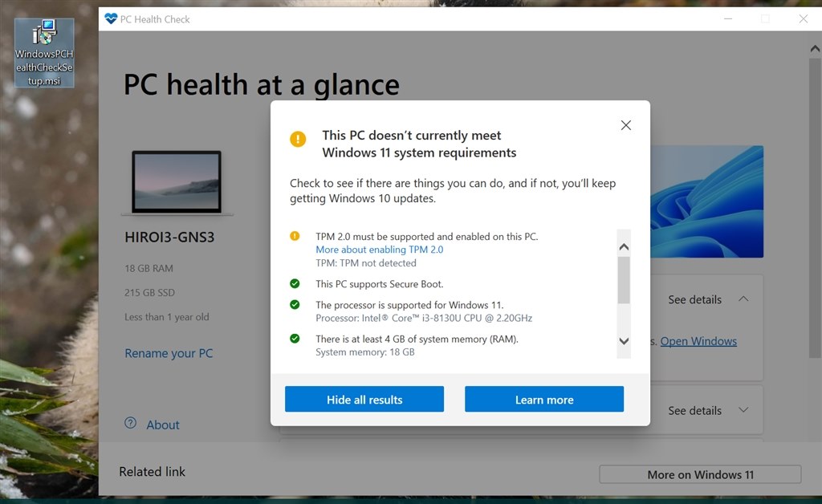Click the About question mark icon
Screen dimensions: 822x504
point(131,423)
